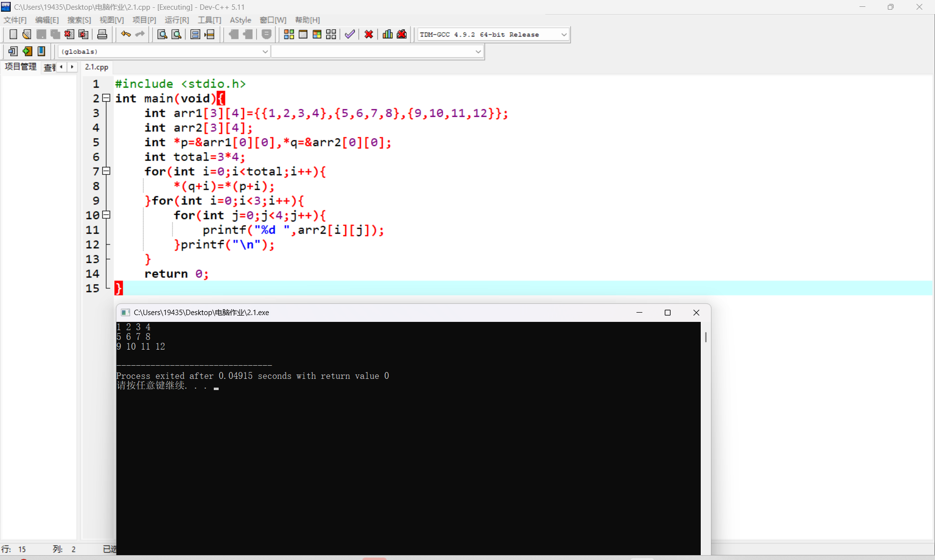Screen dimensions: 935x560
Task: Select the 项目管理 panel tab
Action: point(20,67)
